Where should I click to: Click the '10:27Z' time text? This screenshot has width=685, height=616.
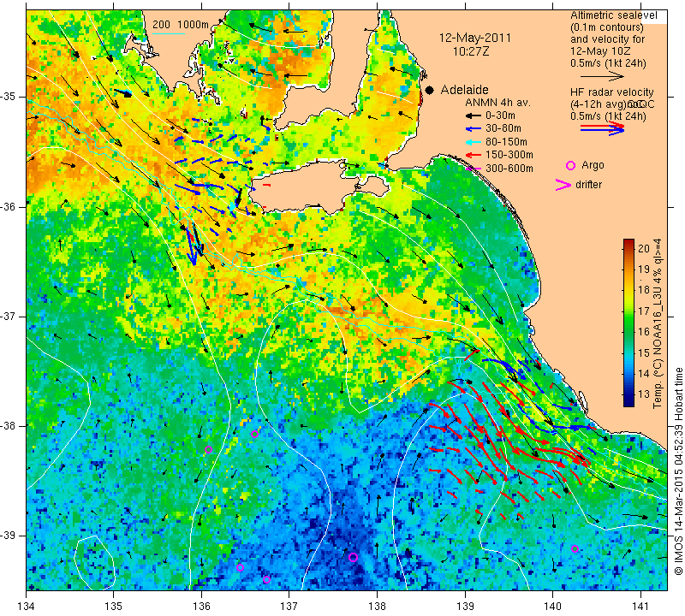point(471,51)
